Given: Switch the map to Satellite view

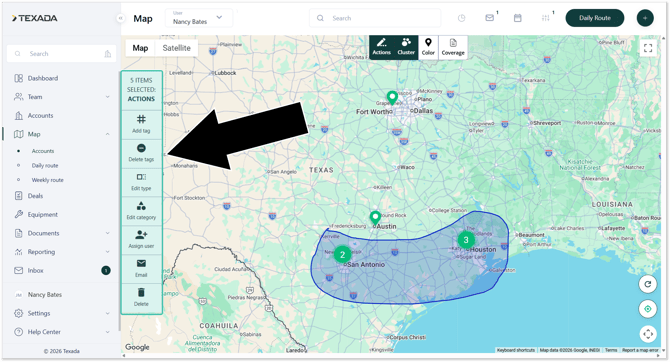Looking at the screenshot, I should tap(176, 48).
